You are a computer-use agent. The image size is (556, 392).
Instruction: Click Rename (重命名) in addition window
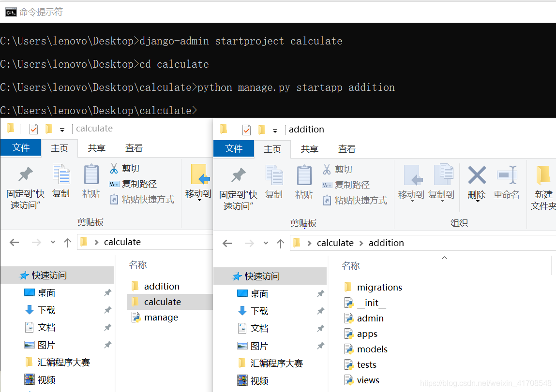(x=506, y=183)
